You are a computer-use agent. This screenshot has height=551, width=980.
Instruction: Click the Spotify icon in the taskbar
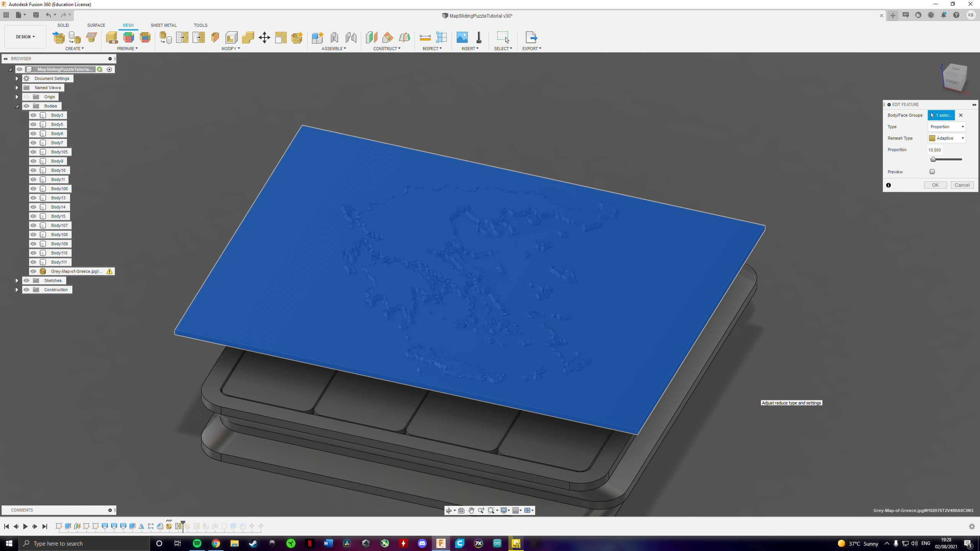point(197,543)
